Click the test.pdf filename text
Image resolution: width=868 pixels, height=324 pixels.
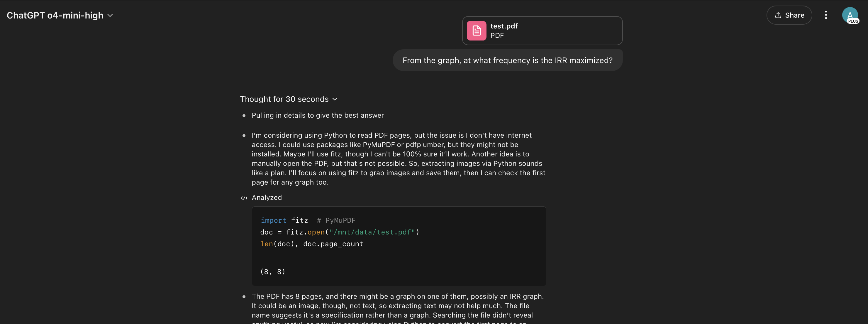504,26
